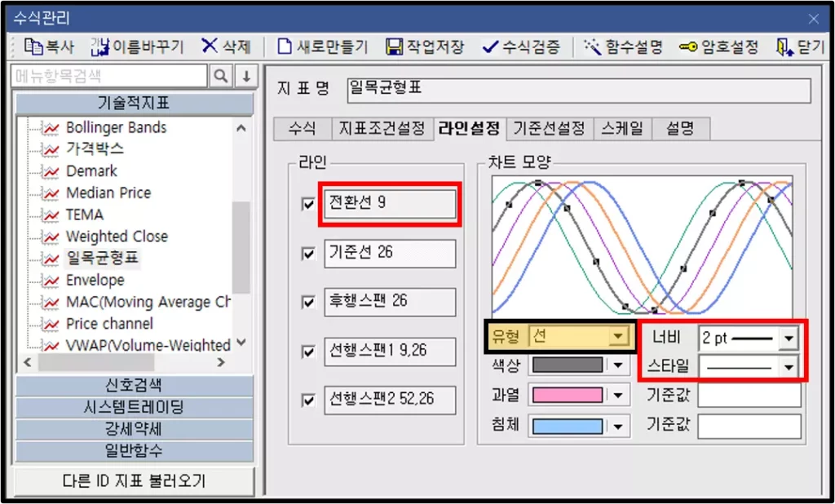The image size is (835, 504).
Task: Select the 후행스팬 26 line name field
Action: point(390,302)
